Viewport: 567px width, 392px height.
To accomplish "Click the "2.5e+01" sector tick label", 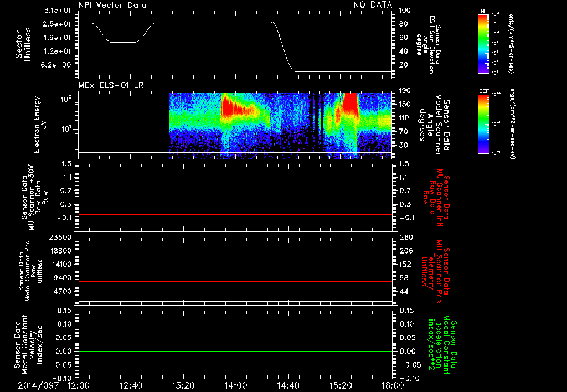I will coord(58,24).
